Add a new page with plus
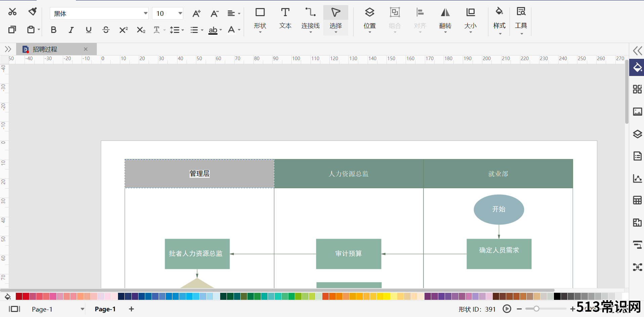This screenshot has height=317, width=644. click(131, 309)
